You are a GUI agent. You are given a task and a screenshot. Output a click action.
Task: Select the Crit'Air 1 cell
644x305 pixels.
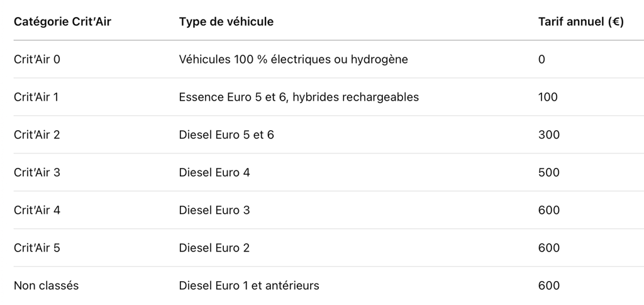tap(36, 97)
